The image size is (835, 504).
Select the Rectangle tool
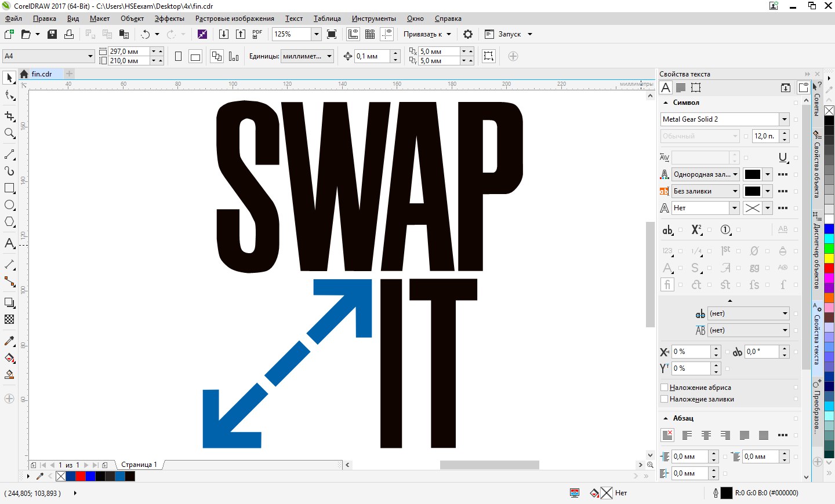pos(9,188)
